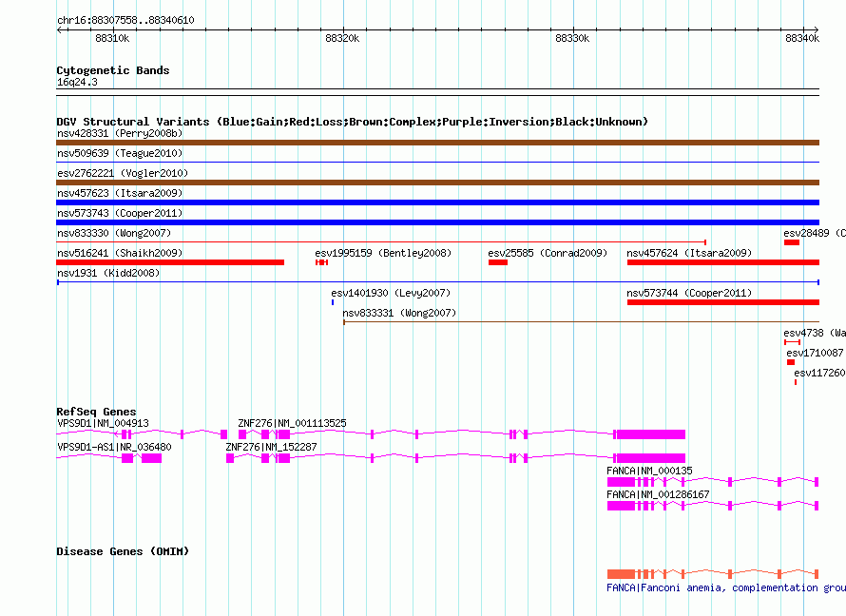Select the nsv457624 (Itsara2009) red bar
Image resolution: width=846 pixels, height=616 pixels.
pos(723,262)
